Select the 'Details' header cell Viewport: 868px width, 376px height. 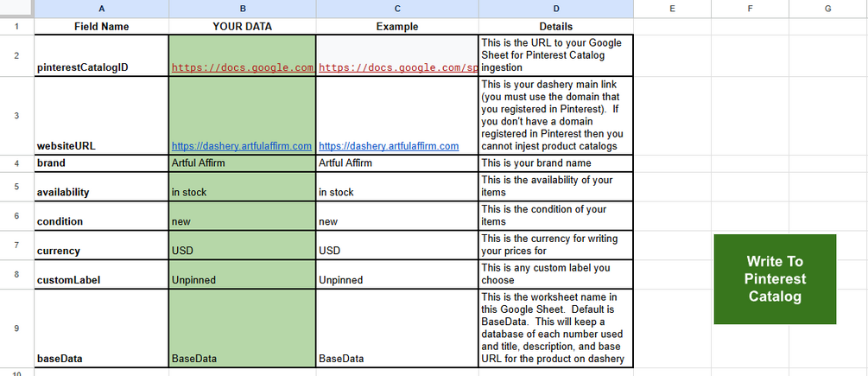click(x=556, y=27)
